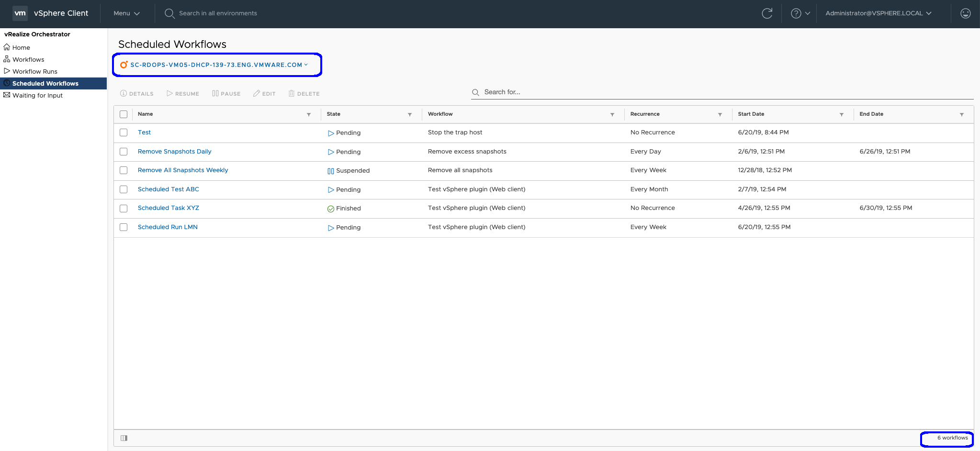Open the Administrator@VSPHERE.LOCAL user dropdown

point(878,13)
